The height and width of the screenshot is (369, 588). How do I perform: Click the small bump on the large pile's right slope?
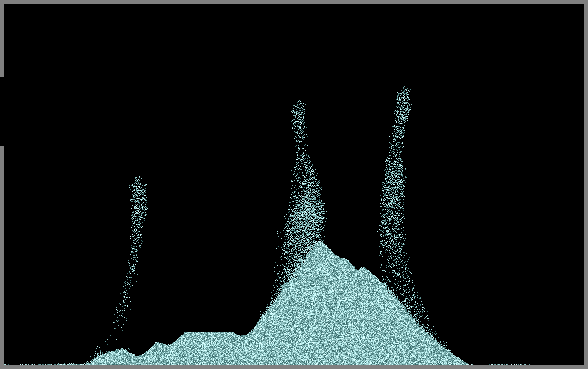point(363,269)
